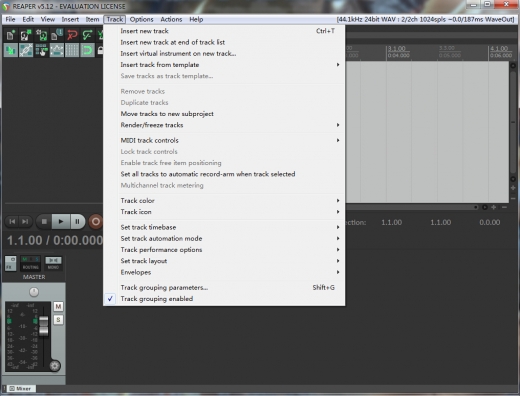520x396 pixels.
Task: Click the Open Project toolbar icon
Action: (x=26, y=35)
